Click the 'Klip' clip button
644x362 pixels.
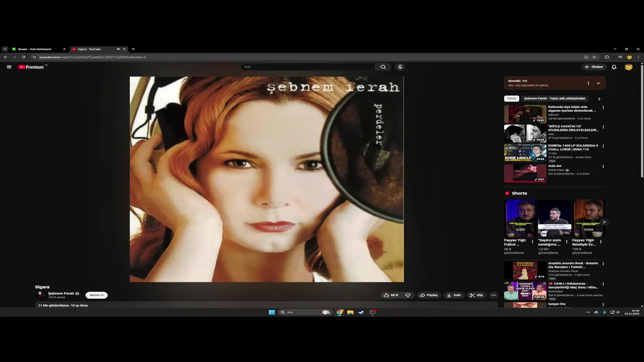pos(476,295)
